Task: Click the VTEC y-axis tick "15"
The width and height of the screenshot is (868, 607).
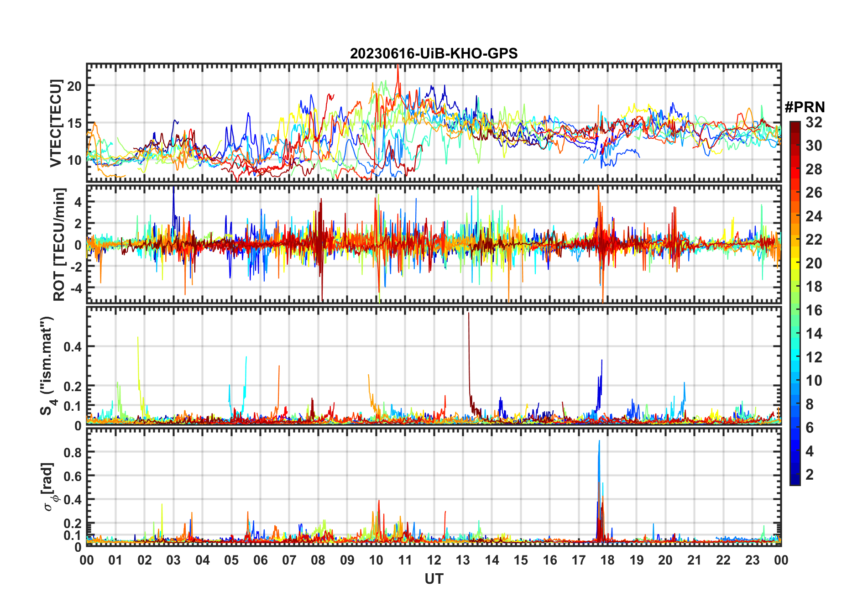Action: click(74, 123)
